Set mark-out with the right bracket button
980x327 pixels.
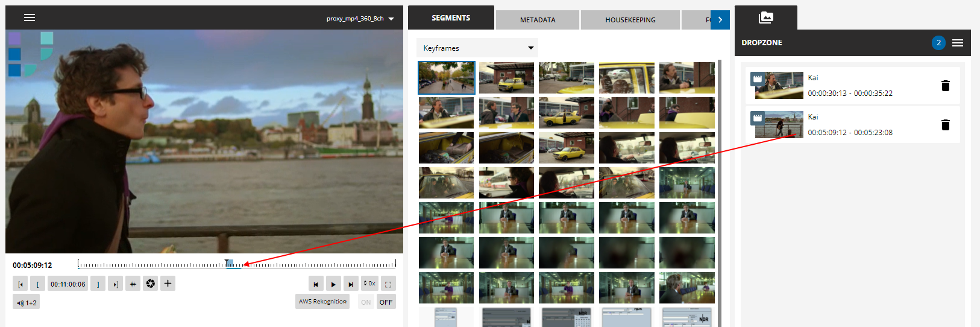98,284
